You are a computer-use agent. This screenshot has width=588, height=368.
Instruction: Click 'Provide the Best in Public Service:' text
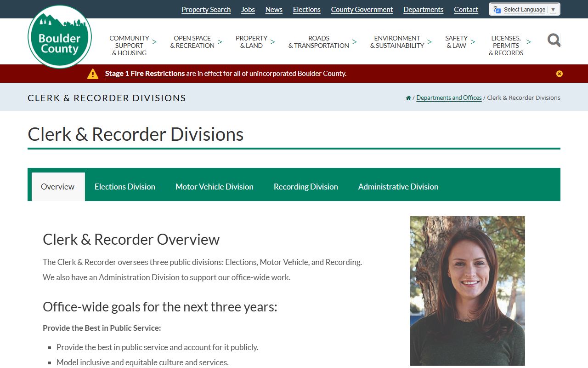(x=102, y=328)
